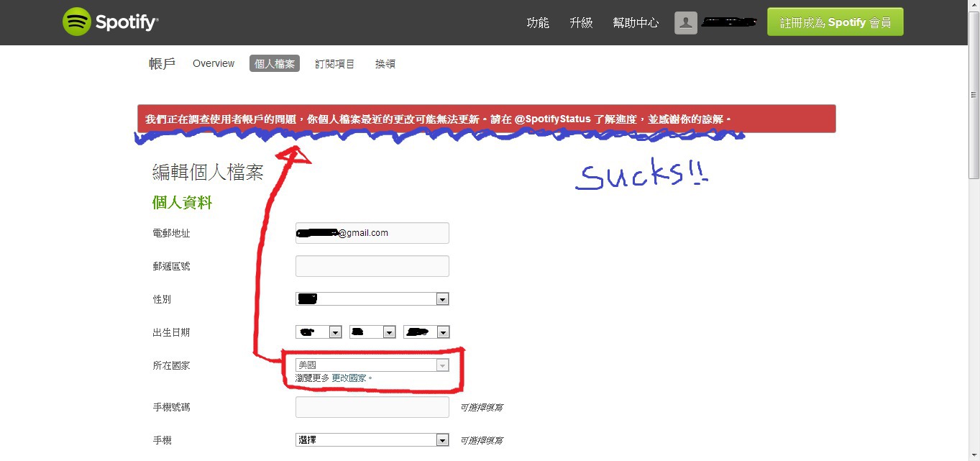980x461 pixels.
Task: Click the 帳戶 heading text
Action: click(162, 64)
